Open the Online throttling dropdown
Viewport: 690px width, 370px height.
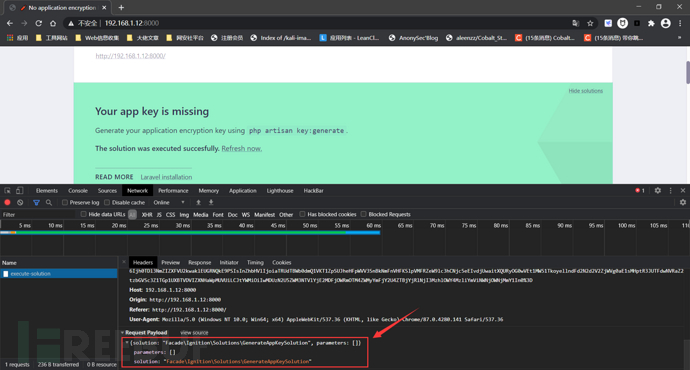[169, 202]
